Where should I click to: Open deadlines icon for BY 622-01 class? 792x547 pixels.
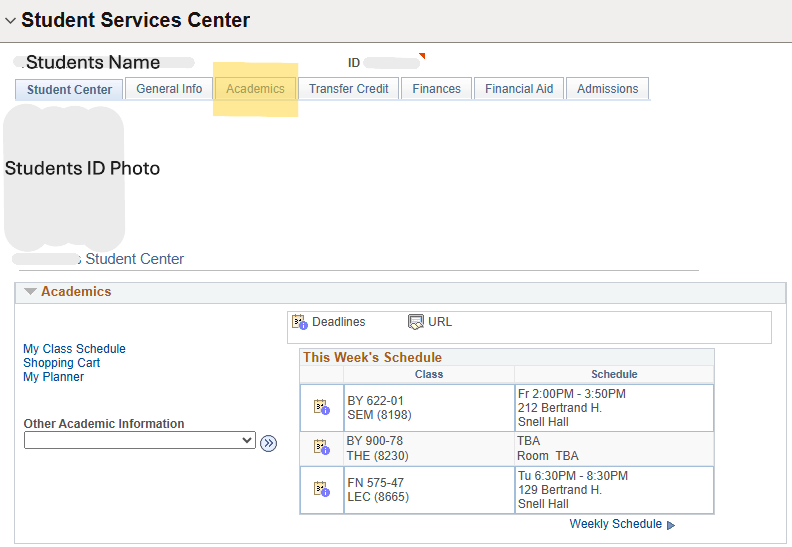pos(321,407)
